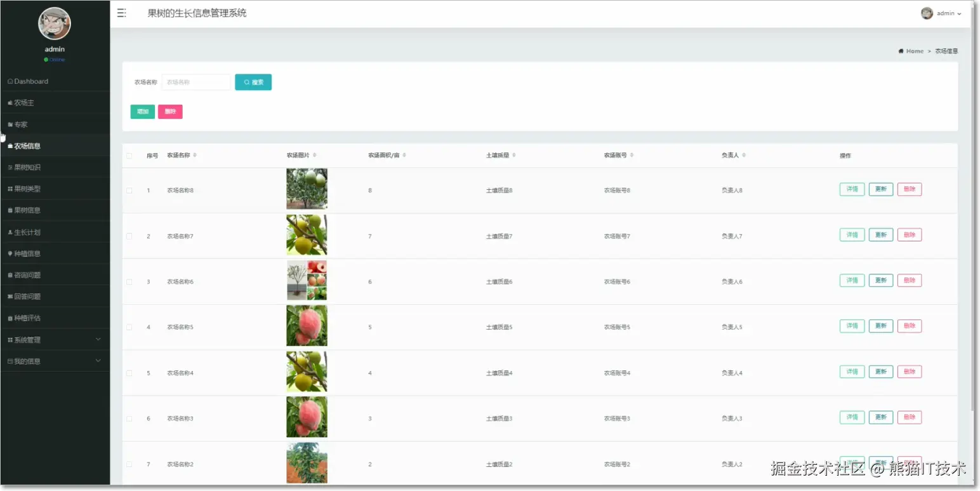Expand the 我的信息 sidebar submenu
Viewport: 980px width, 491px height.
click(x=55, y=361)
